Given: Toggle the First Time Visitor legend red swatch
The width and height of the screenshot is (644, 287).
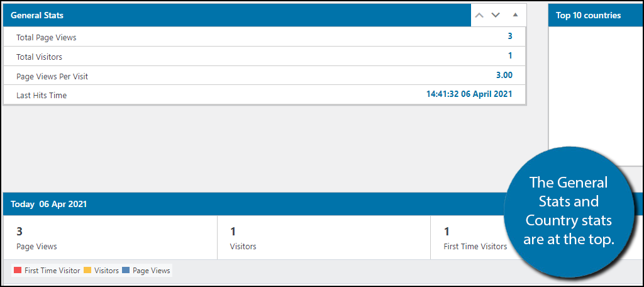Looking at the screenshot, I should [x=18, y=271].
